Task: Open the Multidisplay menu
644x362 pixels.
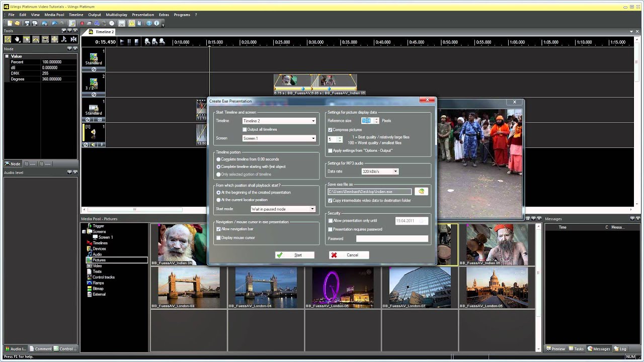Action: point(117,15)
